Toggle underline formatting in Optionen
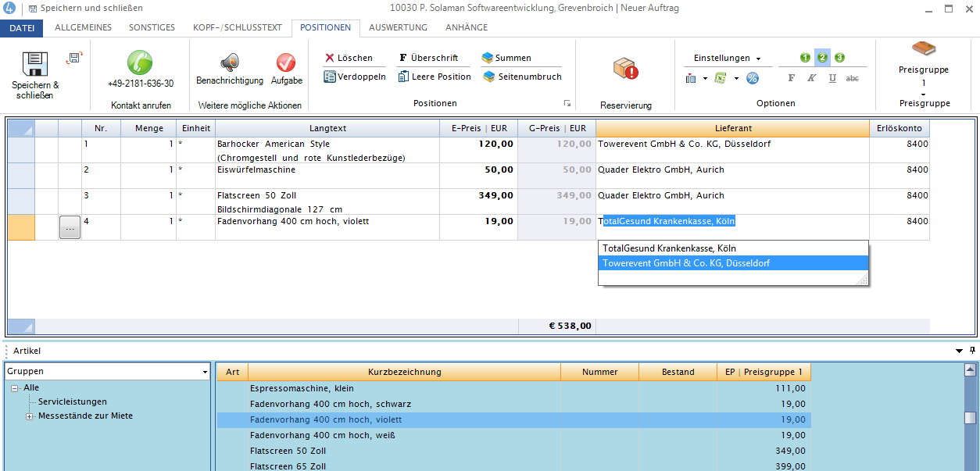 832,78
